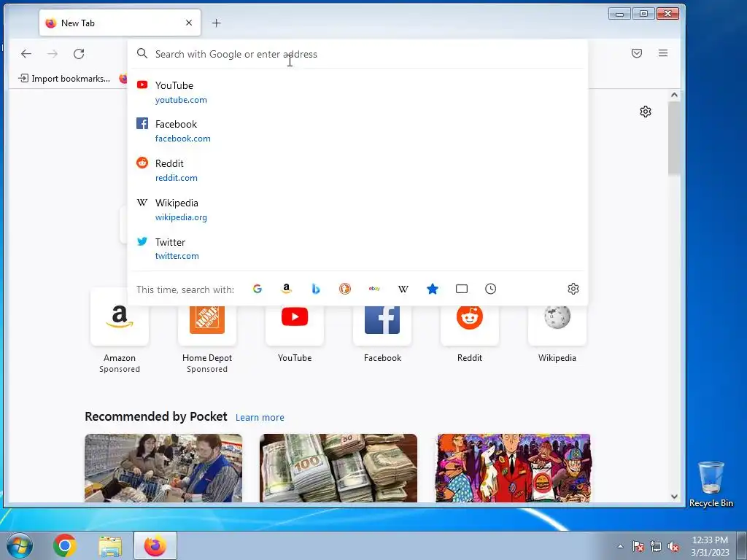Open the Firefox hamburger menu
747x560 pixels.
click(663, 53)
